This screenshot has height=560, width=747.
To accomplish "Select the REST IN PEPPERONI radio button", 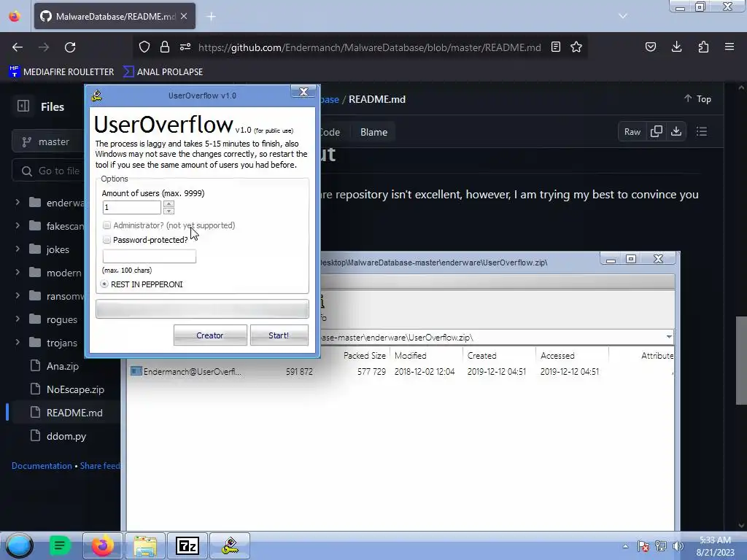I will tap(104, 284).
